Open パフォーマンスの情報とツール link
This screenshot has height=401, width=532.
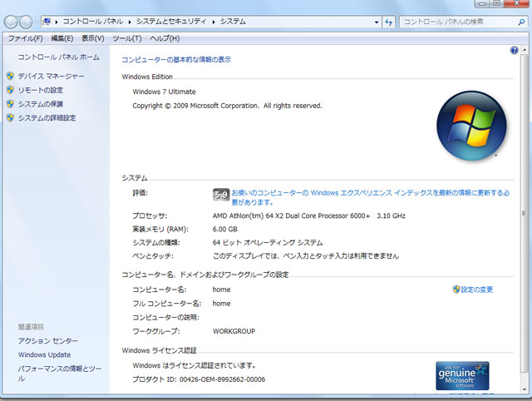tap(60, 374)
